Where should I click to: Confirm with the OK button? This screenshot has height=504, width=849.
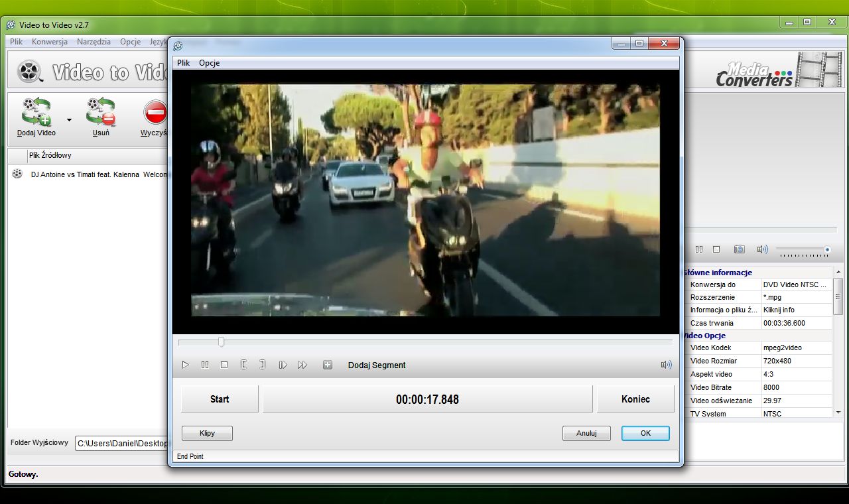(645, 433)
